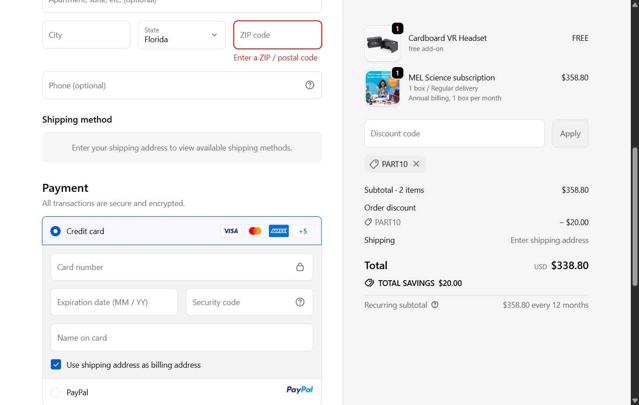Click the PayPal logo
The height and width of the screenshot is (405, 639).
(x=299, y=390)
